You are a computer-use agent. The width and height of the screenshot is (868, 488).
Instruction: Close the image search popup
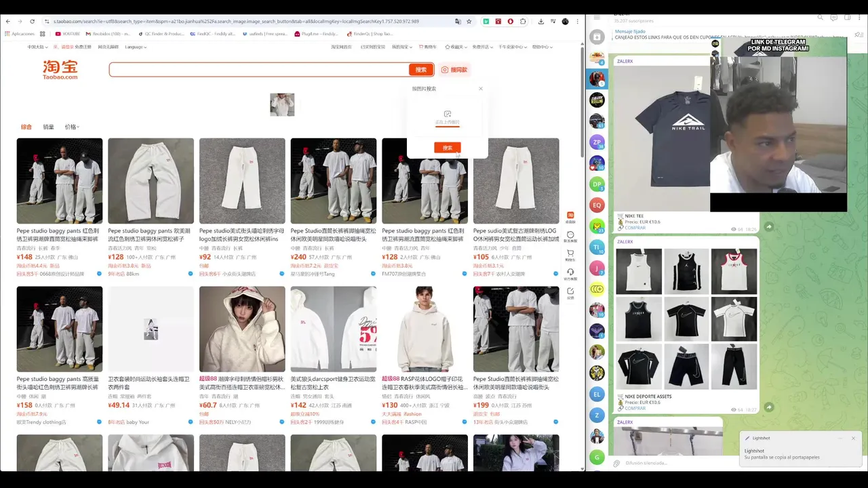pyautogui.click(x=481, y=88)
